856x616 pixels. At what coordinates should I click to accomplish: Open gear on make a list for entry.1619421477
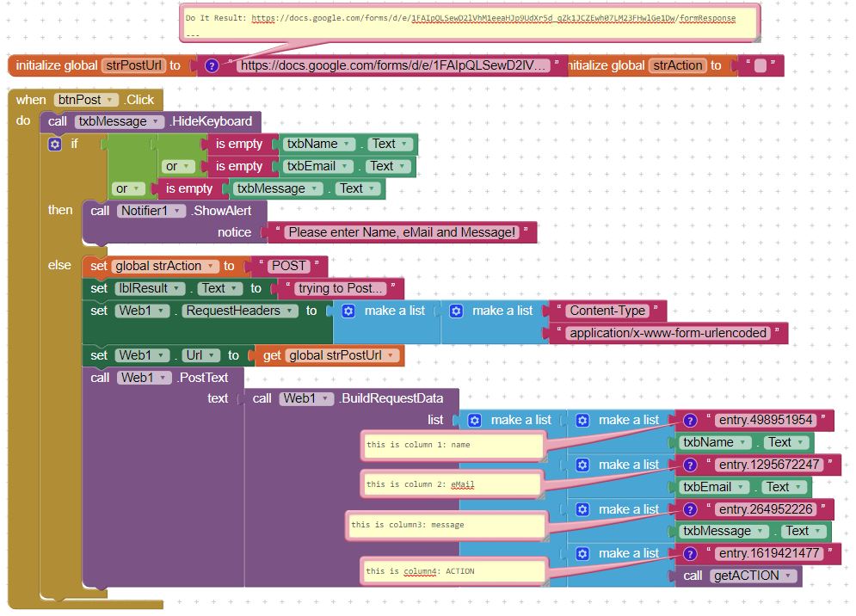(x=582, y=554)
